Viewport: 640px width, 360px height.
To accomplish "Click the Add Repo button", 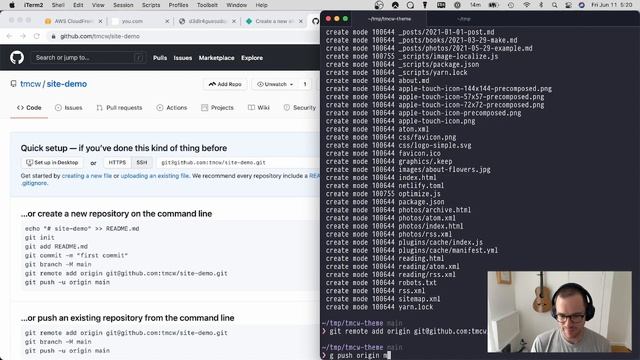I will pyautogui.click(x=225, y=84).
